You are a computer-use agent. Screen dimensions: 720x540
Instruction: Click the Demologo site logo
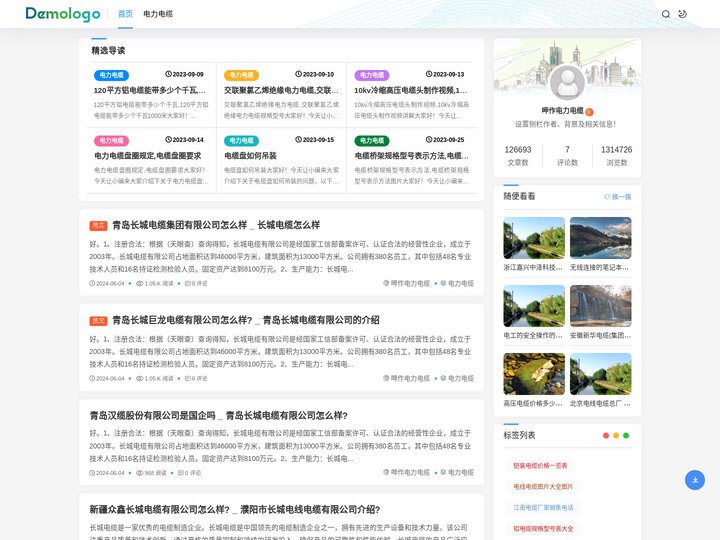[63, 14]
